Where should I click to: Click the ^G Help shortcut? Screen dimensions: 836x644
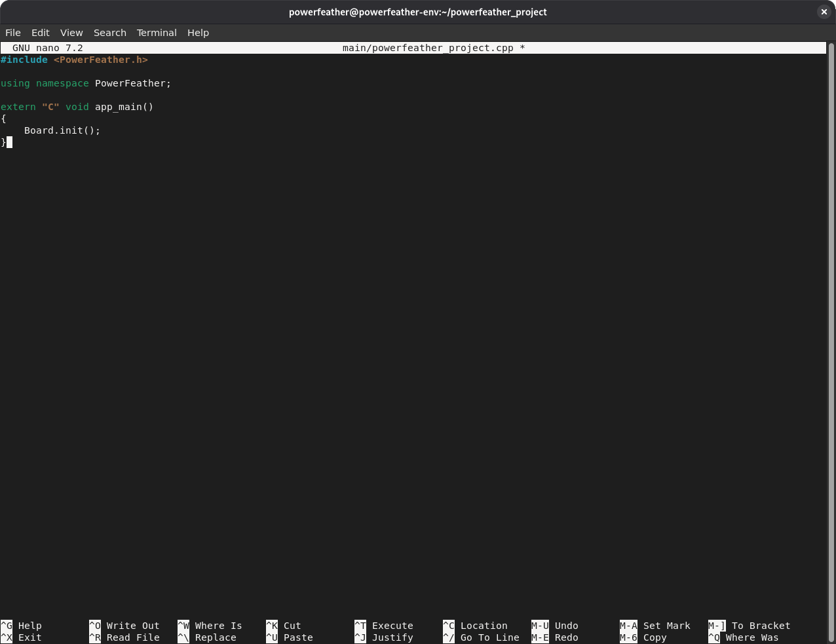(x=21, y=626)
